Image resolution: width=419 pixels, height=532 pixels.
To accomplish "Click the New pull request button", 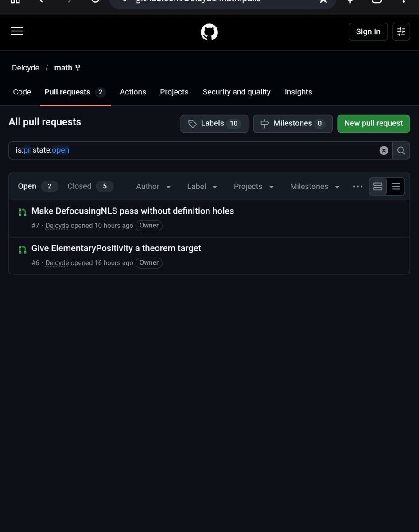I will pyautogui.click(x=373, y=124).
